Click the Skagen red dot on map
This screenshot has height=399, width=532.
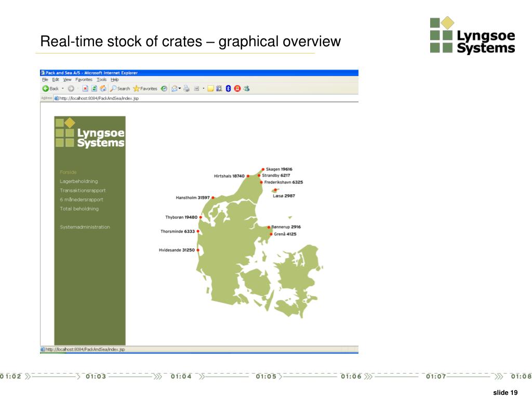263,169
